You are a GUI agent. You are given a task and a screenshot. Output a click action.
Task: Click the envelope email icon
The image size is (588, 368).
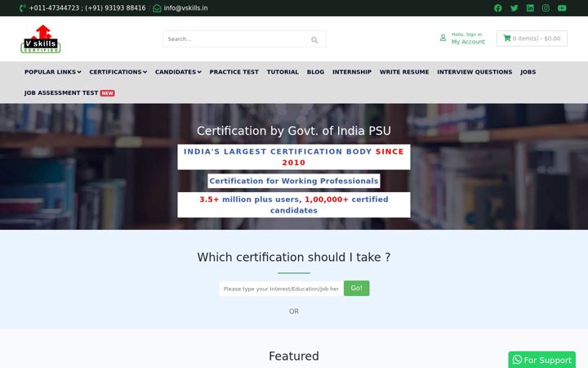157,8
